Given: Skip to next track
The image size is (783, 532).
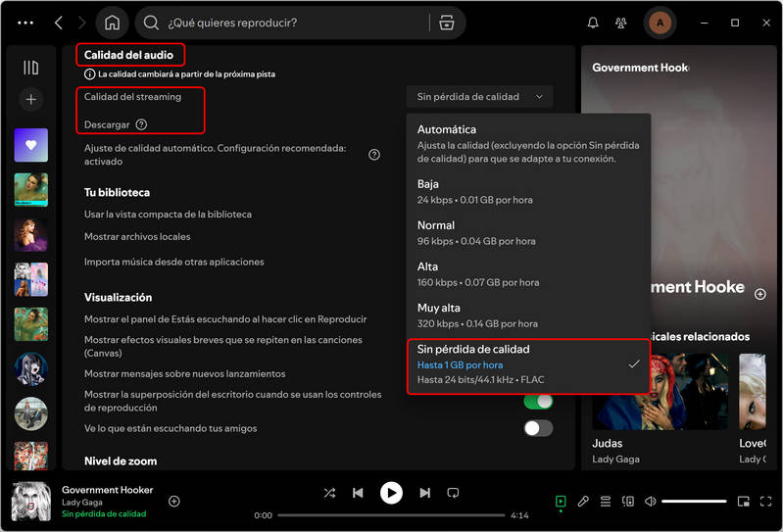Looking at the screenshot, I should 424,493.
